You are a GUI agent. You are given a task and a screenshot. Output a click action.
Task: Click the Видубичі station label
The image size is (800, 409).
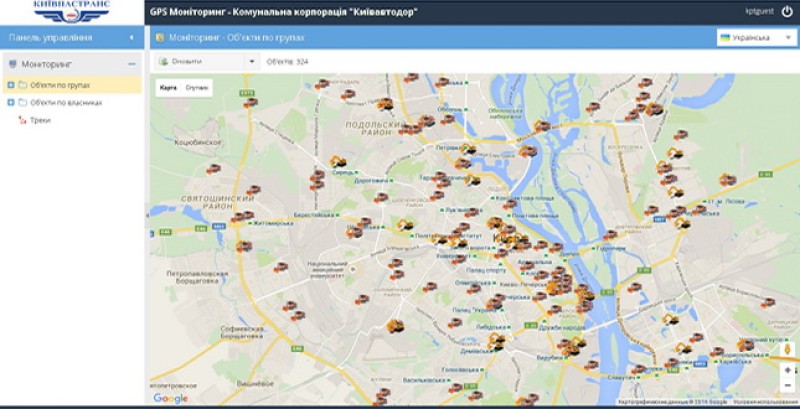point(551,358)
